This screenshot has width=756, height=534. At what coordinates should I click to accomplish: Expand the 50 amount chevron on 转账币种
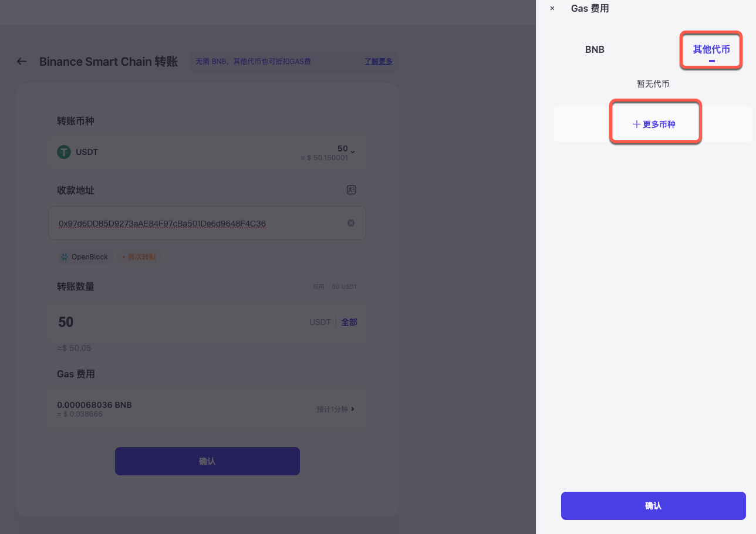(352, 150)
